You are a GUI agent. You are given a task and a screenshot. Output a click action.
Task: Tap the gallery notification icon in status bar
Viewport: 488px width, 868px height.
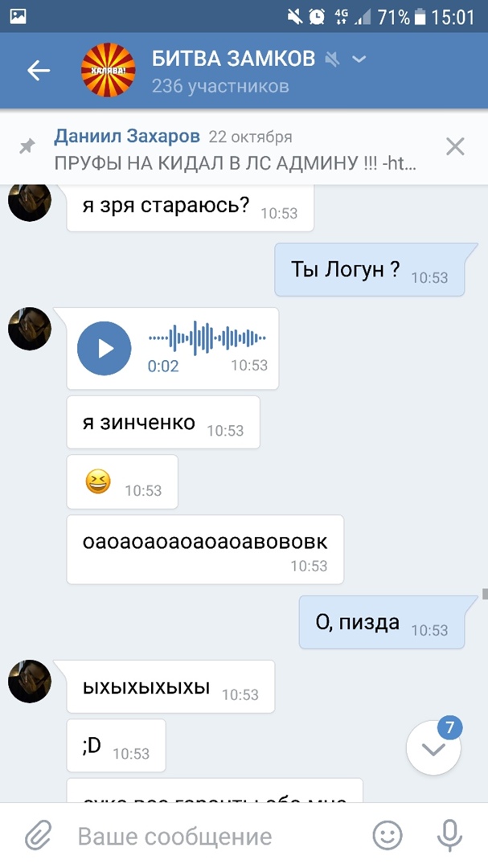[18, 17]
